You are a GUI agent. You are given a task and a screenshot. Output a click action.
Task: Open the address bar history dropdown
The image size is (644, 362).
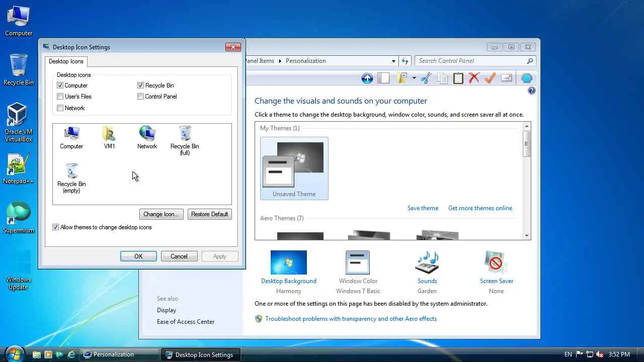click(393, 61)
